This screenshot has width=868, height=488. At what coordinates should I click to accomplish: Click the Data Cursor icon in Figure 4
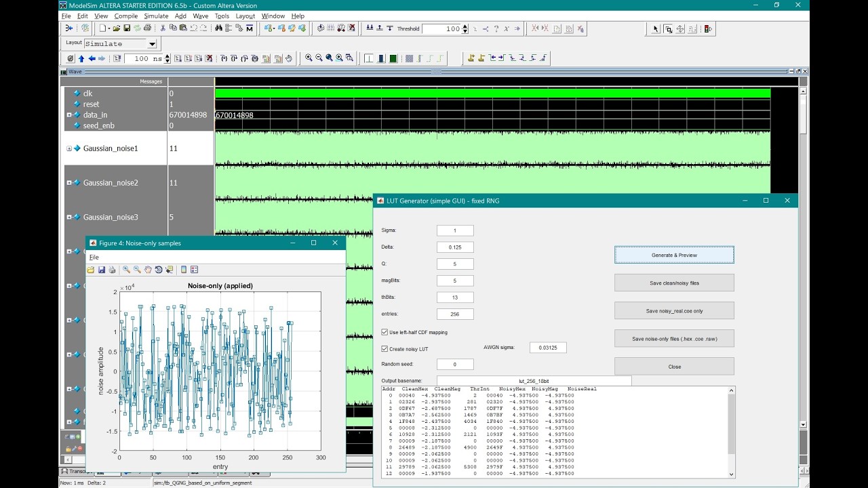(169, 269)
